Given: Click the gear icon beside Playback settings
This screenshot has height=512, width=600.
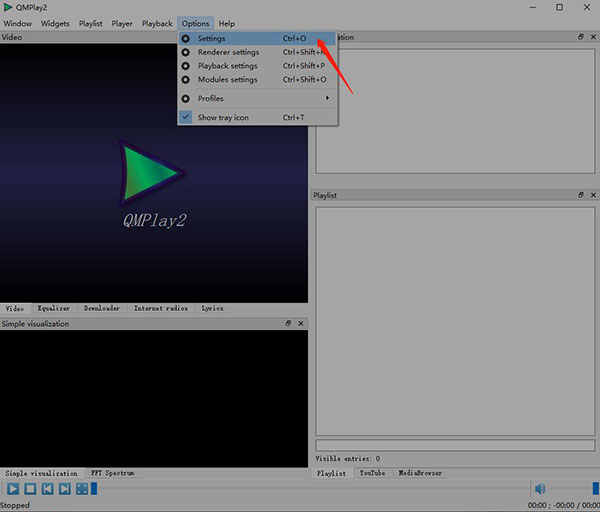Looking at the screenshot, I should [186, 66].
